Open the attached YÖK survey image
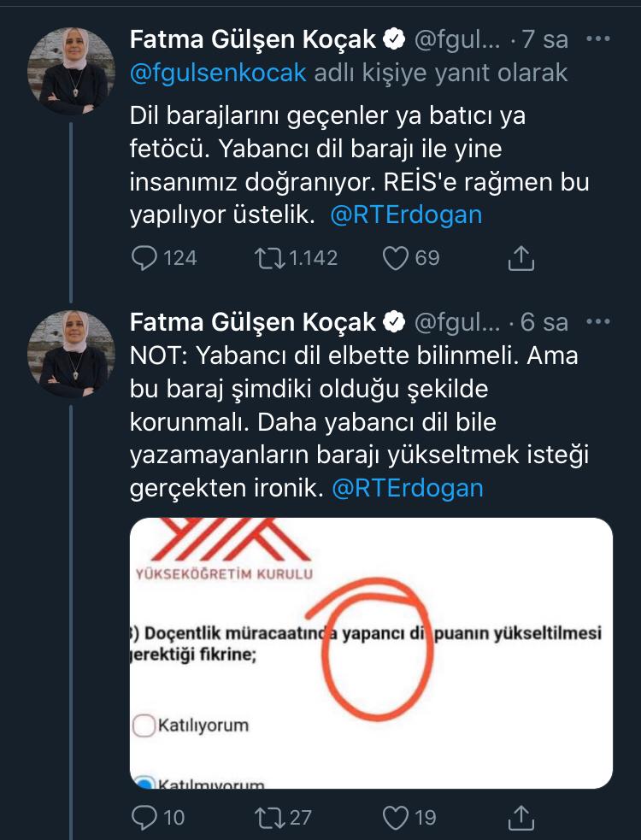Image resolution: width=641 pixels, height=840 pixels. [371, 652]
